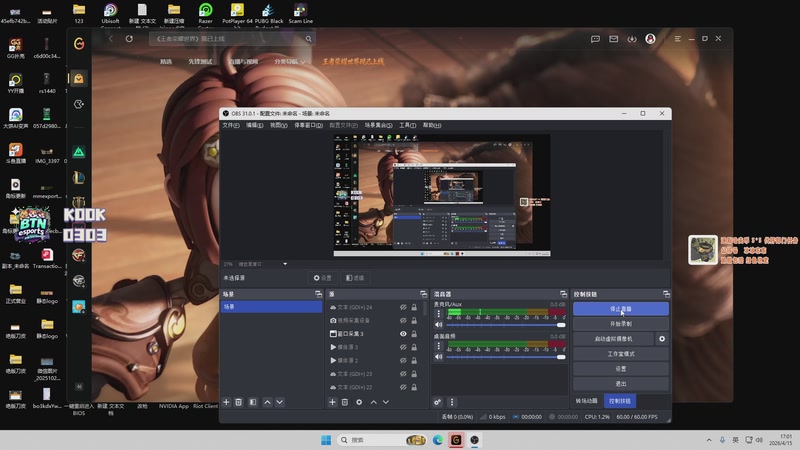Toggle lock on 窗口采集 3 source
The width and height of the screenshot is (800, 450).
coord(414,334)
